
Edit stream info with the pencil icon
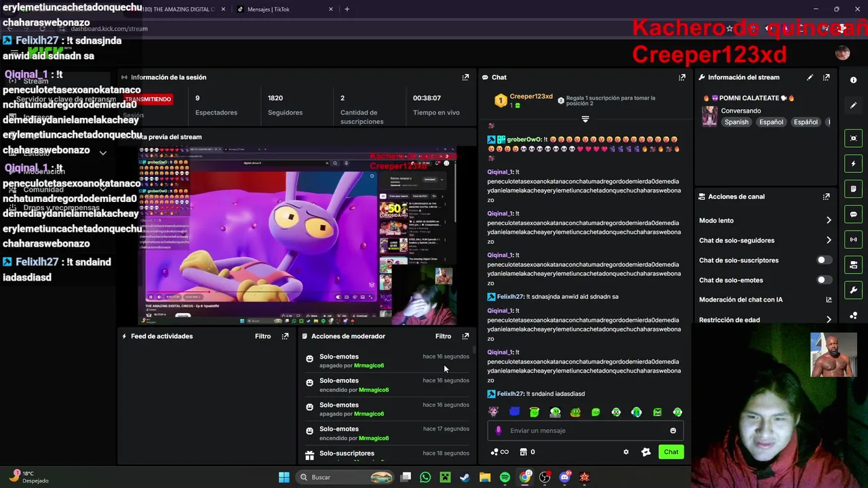[810, 77]
